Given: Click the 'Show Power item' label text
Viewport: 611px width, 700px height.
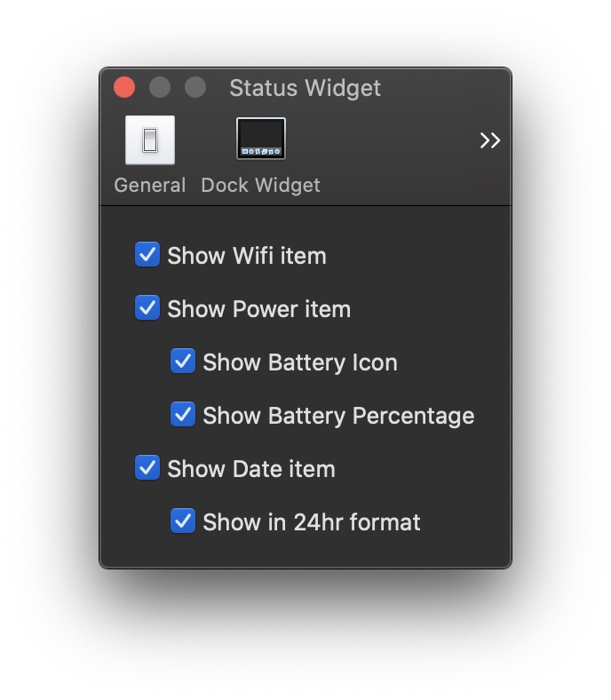Looking at the screenshot, I should [x=258, y=309].
